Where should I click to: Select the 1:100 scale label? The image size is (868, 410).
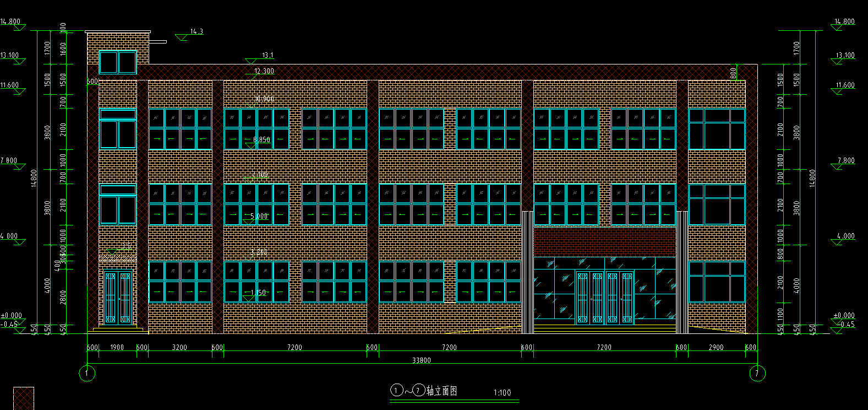click(x=502, y=393)
